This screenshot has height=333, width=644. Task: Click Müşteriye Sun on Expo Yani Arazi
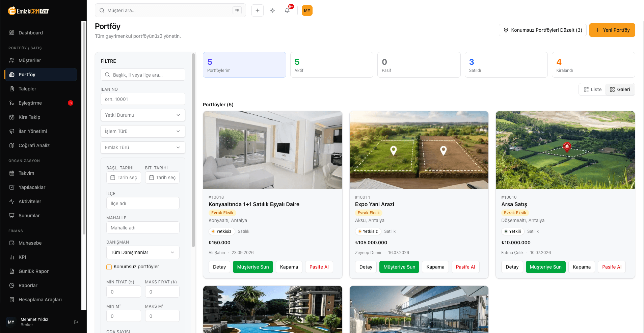[399, 267]
